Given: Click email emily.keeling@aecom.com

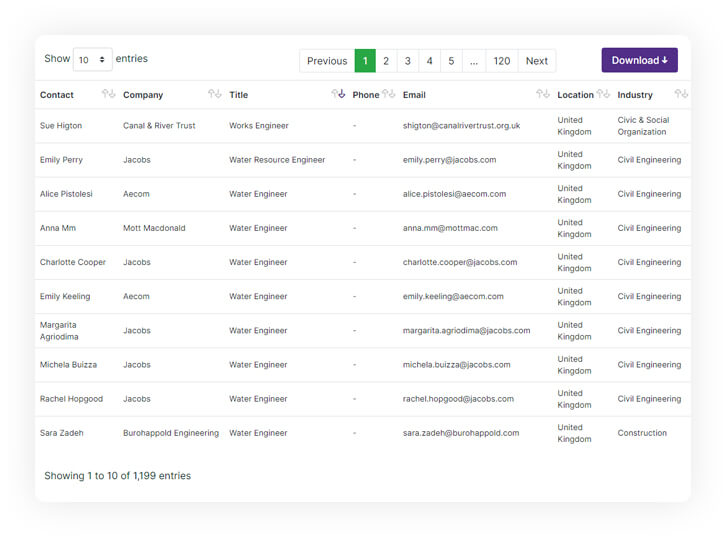Looking at the screenshot, I should (453, 296).
